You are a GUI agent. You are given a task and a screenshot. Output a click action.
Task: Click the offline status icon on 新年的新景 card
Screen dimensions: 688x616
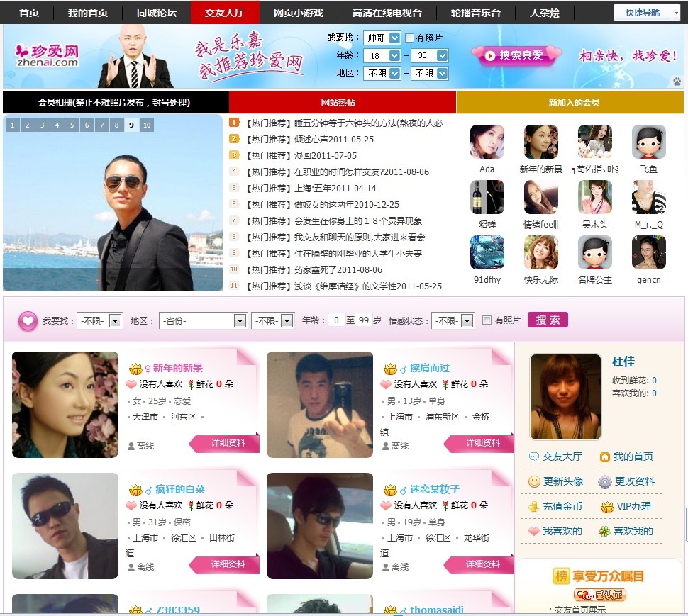pyautogui.click(x=131, y=446)
